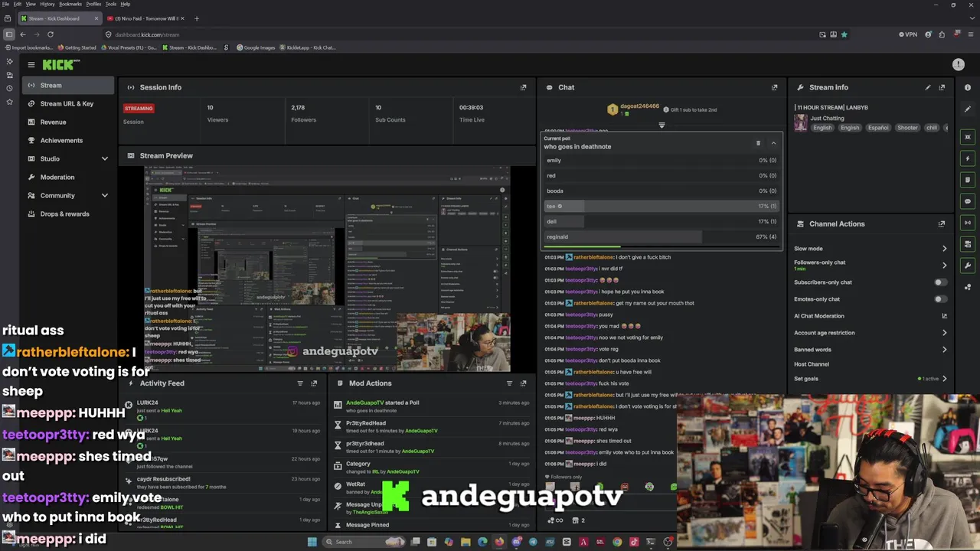
Task: Pop out the Channel Actions panel
Action: [942, 224]
